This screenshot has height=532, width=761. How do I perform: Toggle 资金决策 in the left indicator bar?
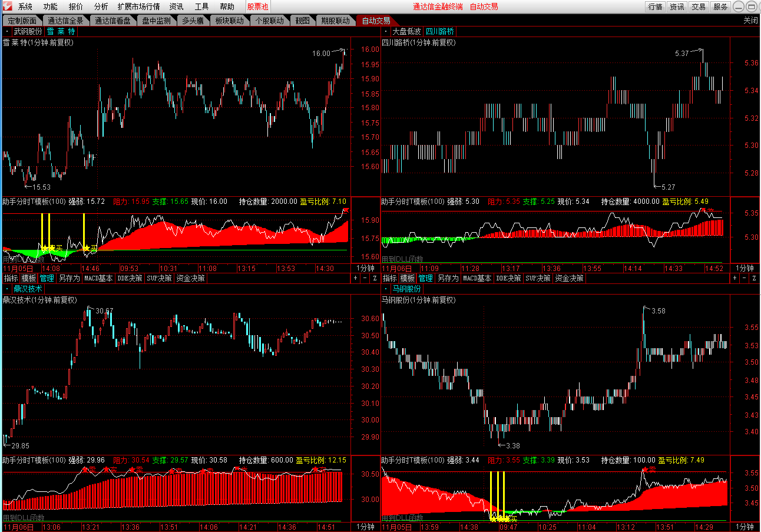point(190,278)
